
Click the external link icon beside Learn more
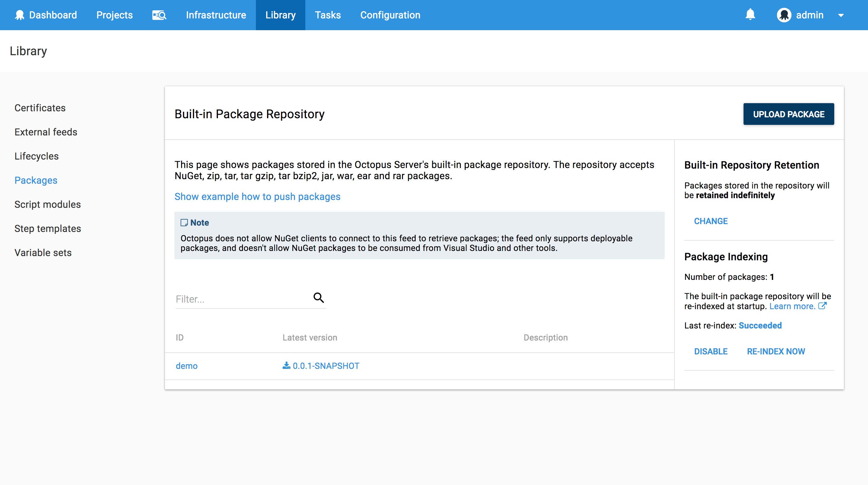coord(822,306)
